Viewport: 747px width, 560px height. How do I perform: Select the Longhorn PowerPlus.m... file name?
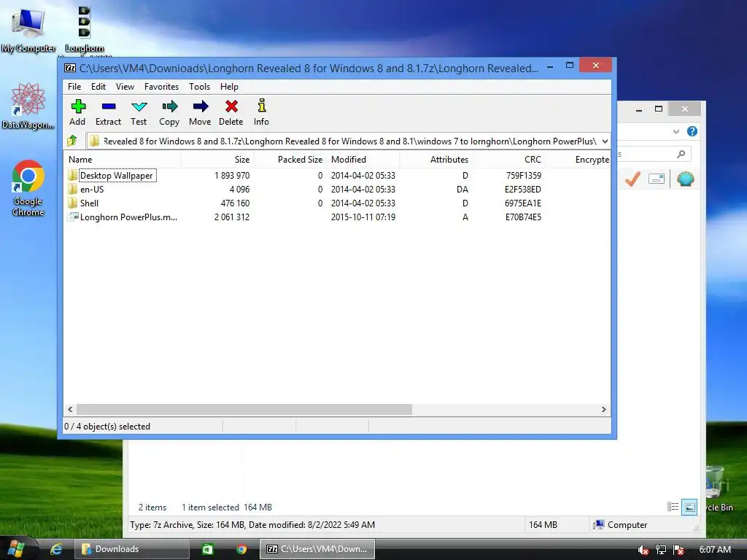(128, 217)
